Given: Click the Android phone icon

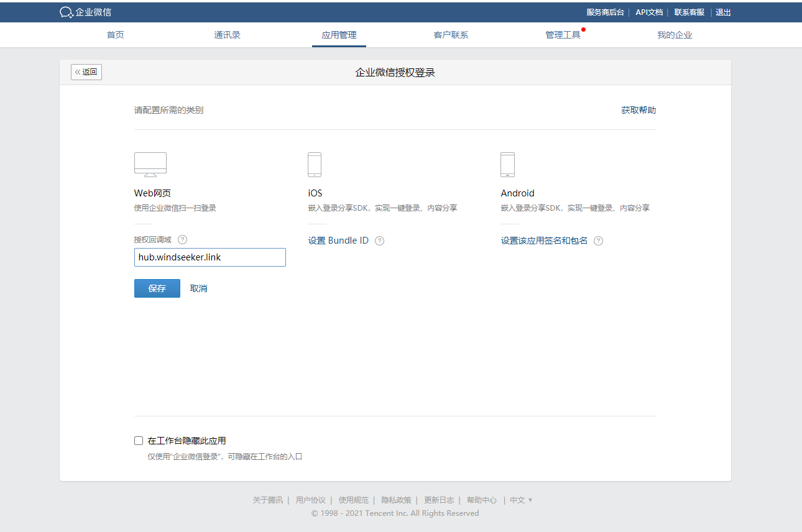Looking at the screenshot, I should pyautogui.click(x=507, y=165).
